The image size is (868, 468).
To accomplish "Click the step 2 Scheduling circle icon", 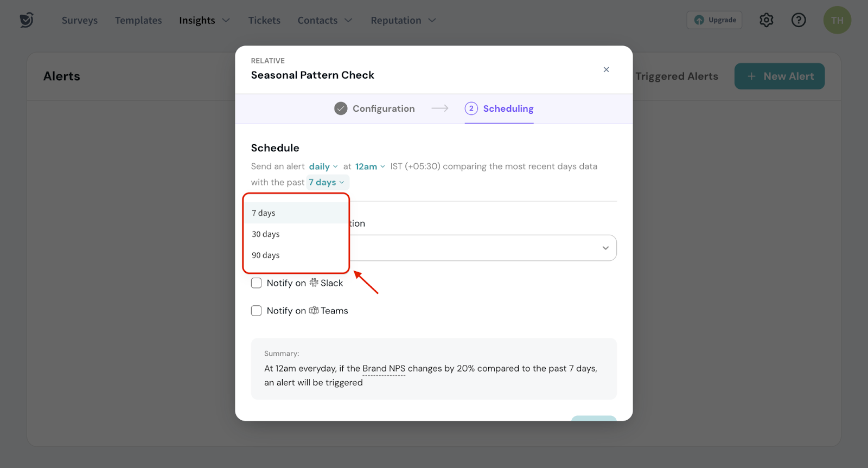I will click(x=471, y=108).
